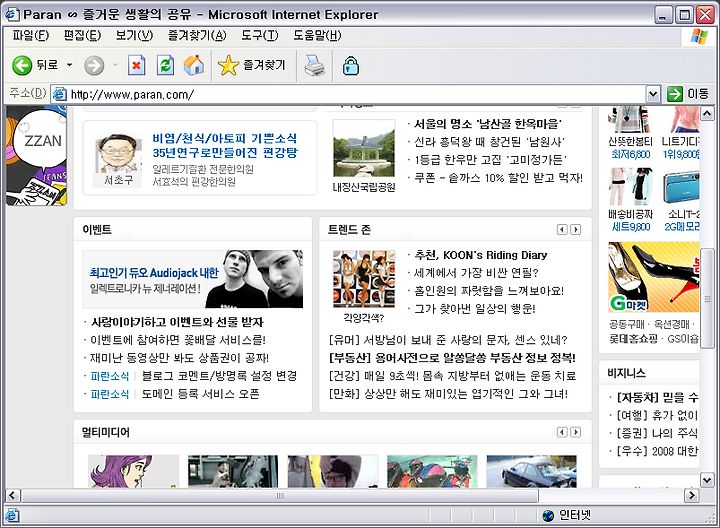Image resolution: width=720 pixels, height=528 pixels.
Task: Click next arrow in 트렌드 존 header
Action: (x=575, y=229)
